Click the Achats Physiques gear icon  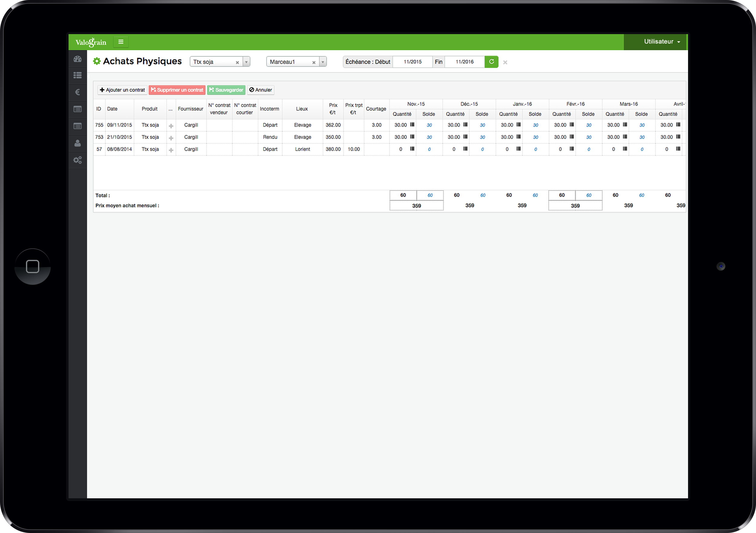click(x=96, y=61)
